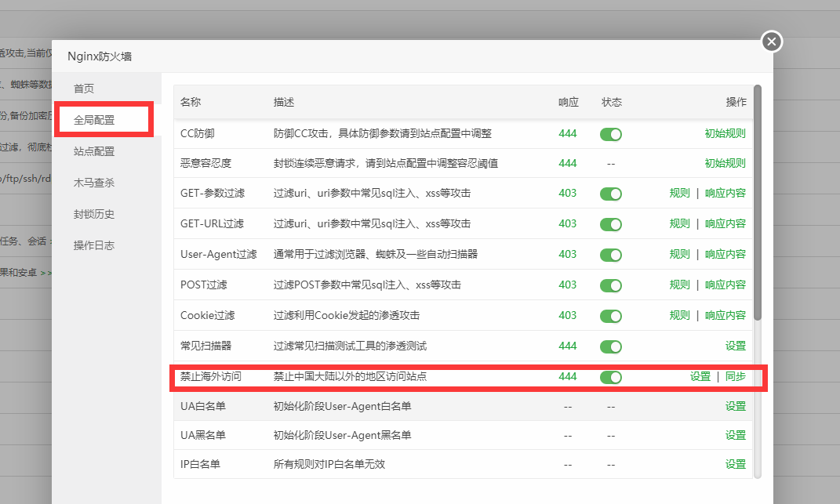840x504 pixels.
Task: Click 设置 for 禁止海外访问
Action: point(700,376)
